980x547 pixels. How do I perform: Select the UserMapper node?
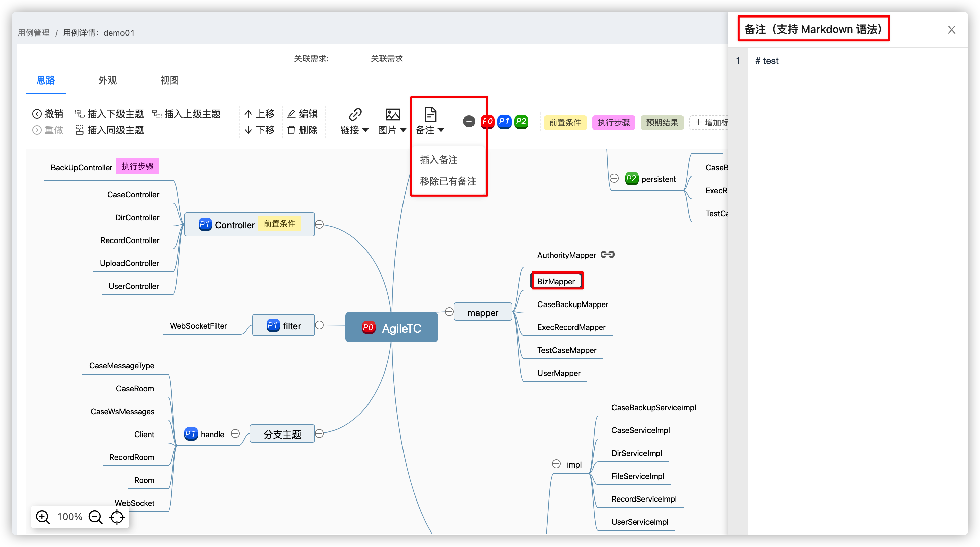(x=559, y=373)
